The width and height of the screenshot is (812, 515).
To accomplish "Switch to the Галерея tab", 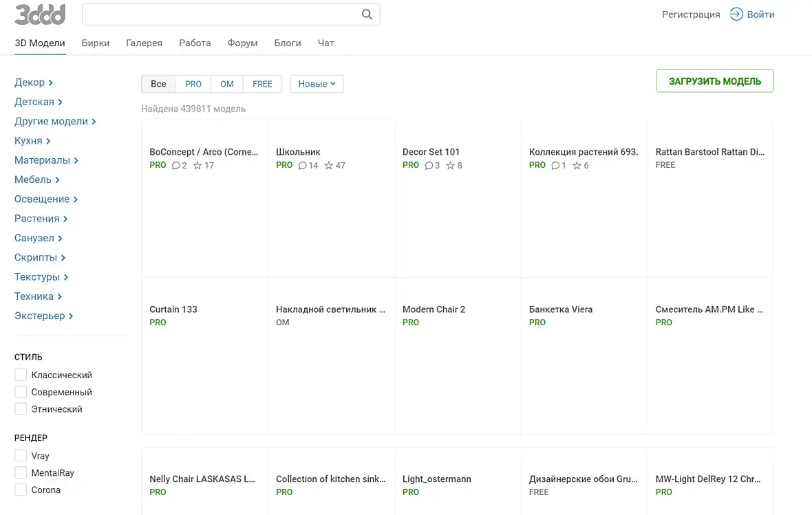I will tap(144, 43).
